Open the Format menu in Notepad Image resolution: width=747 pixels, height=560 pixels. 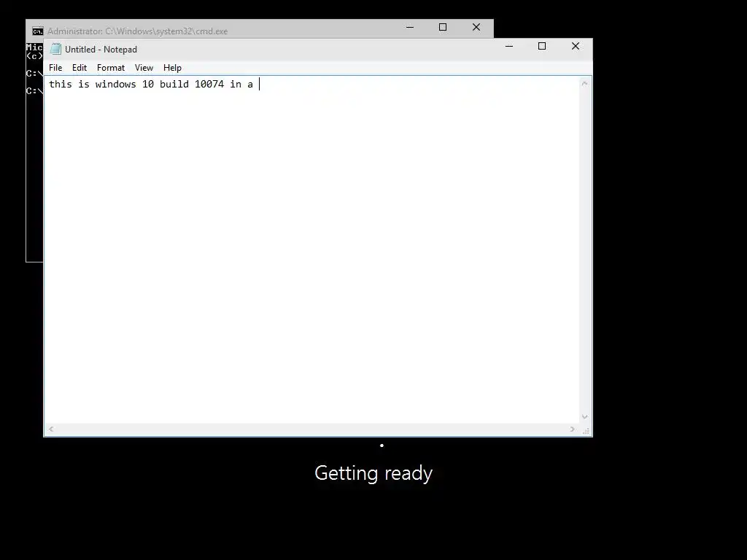[x=111, y=68]
